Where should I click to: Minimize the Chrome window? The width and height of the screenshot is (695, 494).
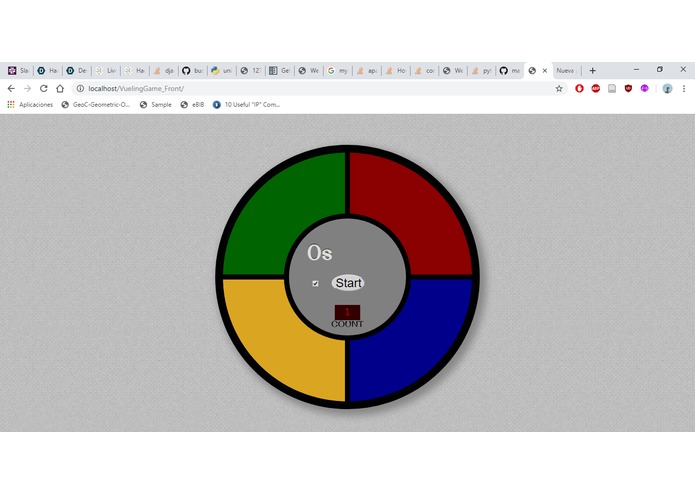(636, 70)
